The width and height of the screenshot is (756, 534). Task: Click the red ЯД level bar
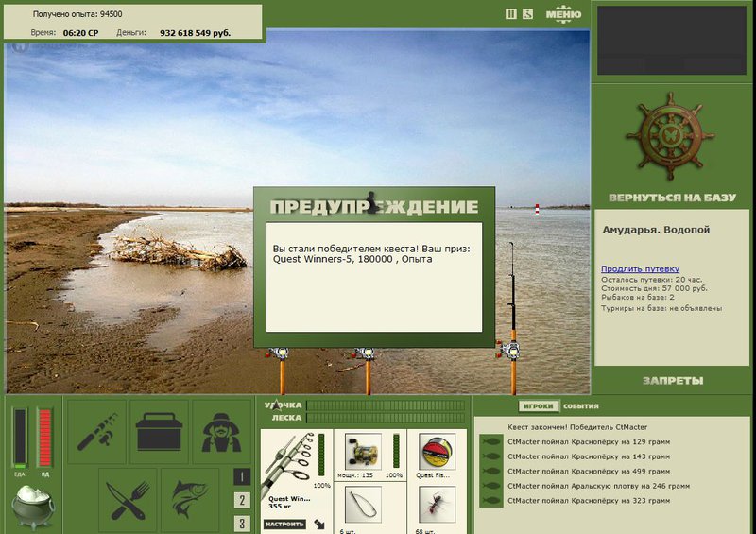pos(44,438)
